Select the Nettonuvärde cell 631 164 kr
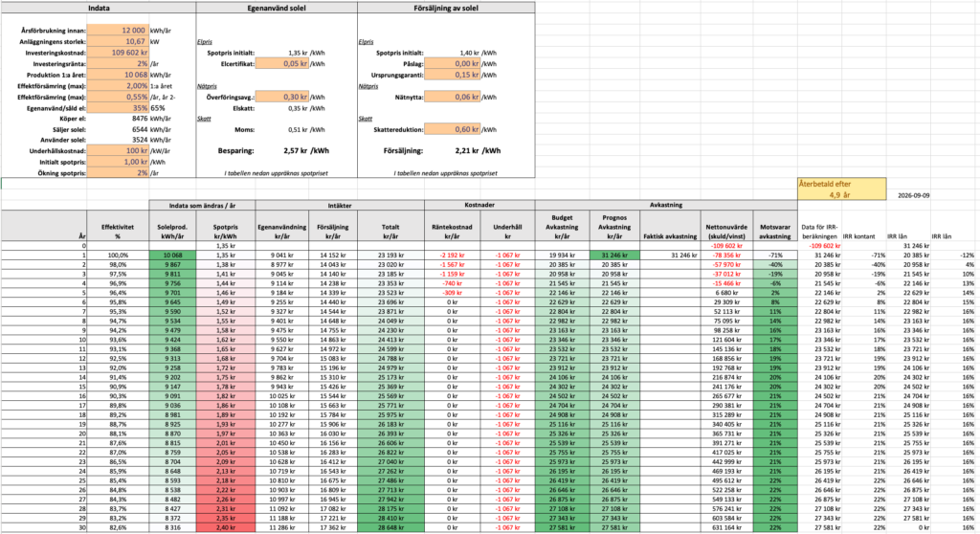Image resolution: width=980 pixels, height=534 pixels. click(726, 527)
